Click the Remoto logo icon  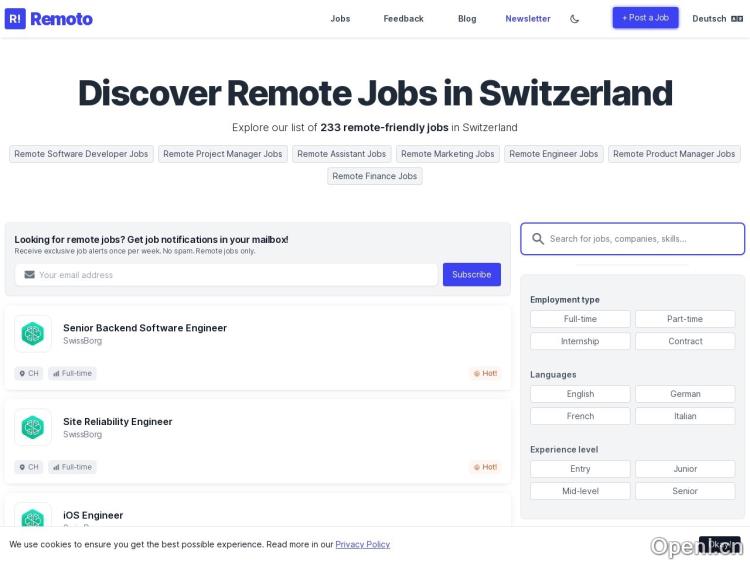(x=15, y=18)
